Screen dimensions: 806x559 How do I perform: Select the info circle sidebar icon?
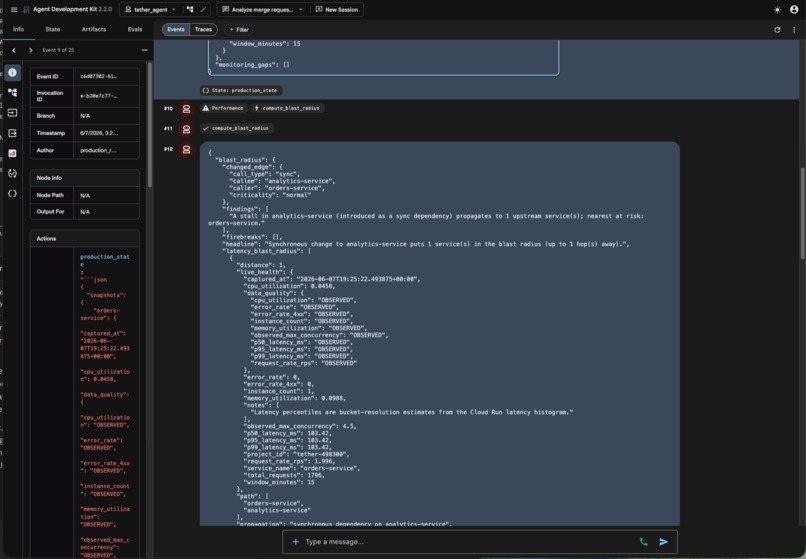coord(12,73)
